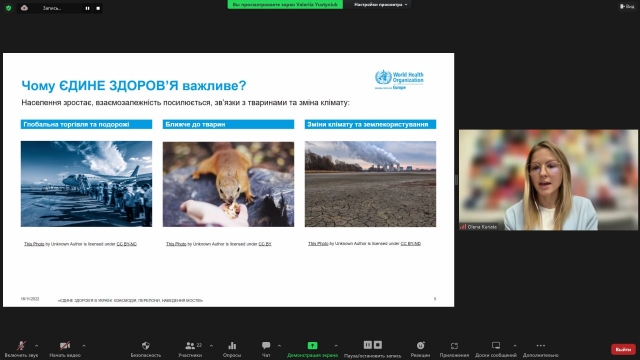Expand arrow next to Доски сообщений
This screenshot has width=640, height=360.
(x=515, y=346)
